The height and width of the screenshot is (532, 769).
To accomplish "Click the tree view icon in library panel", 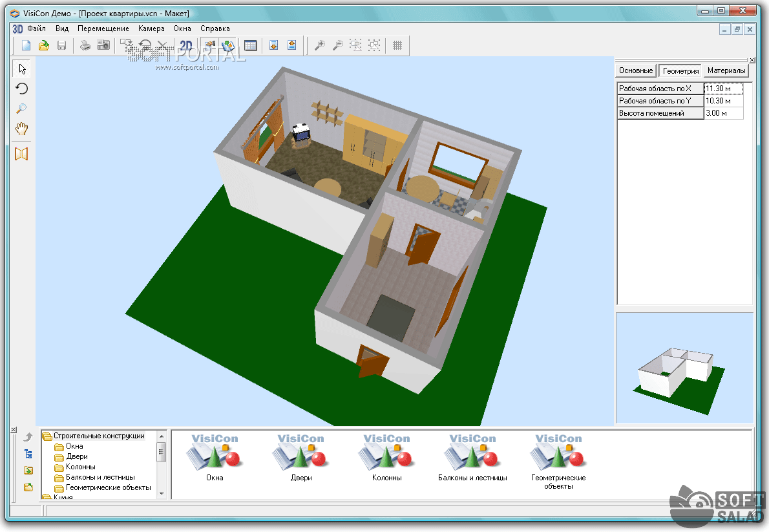I will (28, 454).
